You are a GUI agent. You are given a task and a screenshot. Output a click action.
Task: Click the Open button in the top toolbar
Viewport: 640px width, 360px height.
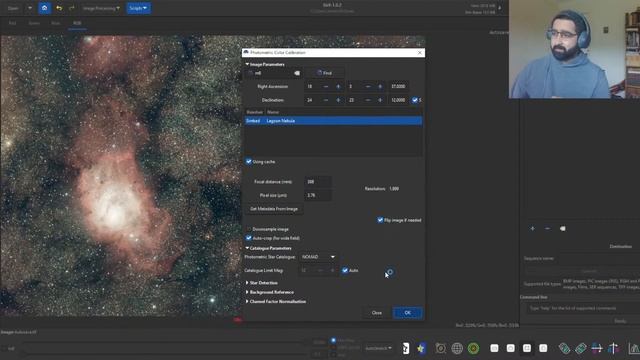13,8
